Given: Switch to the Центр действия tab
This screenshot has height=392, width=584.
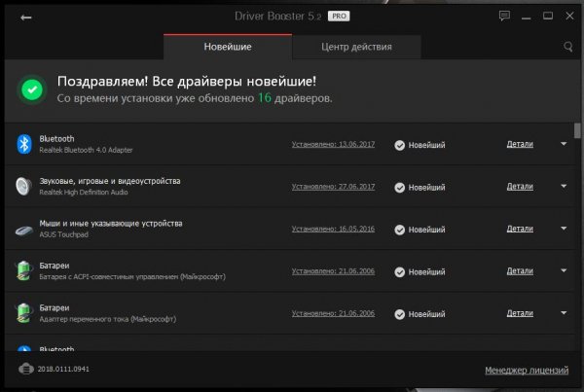Looking at the screenshot, I should 356,47.
